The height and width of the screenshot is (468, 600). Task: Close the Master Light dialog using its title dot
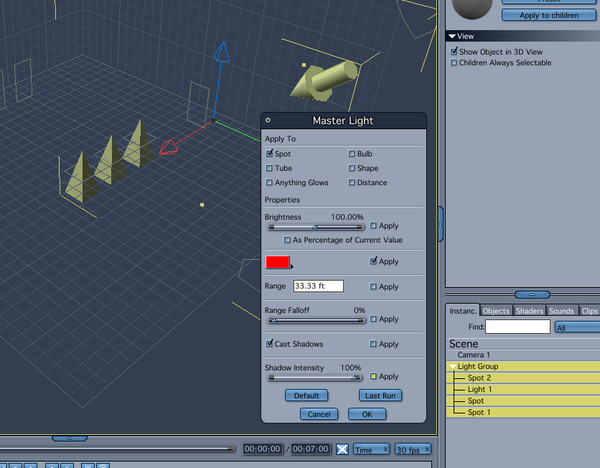click(268, 120)
